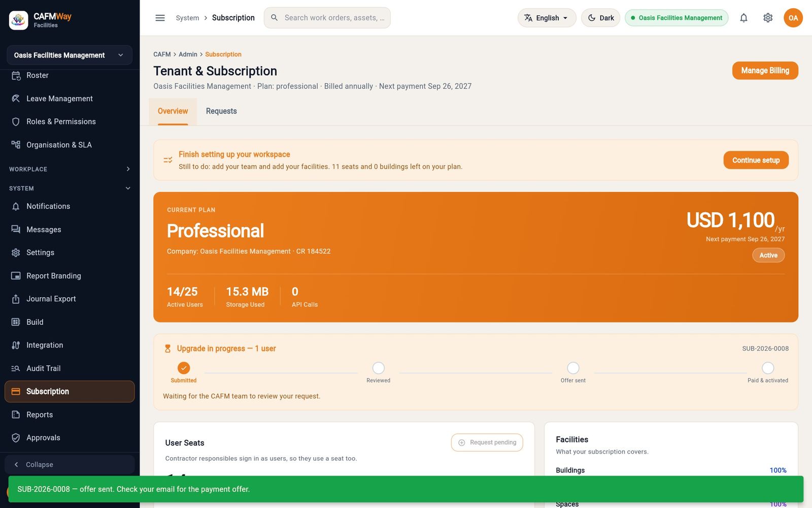Click the Oasis Facilities Management status pill in the top bar
The width and height of the screenshot is (812, 508).
point(676,18)
